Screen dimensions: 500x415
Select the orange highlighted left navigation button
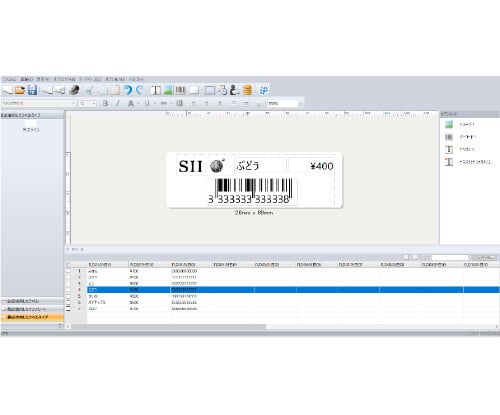click(x=32, y=317)
